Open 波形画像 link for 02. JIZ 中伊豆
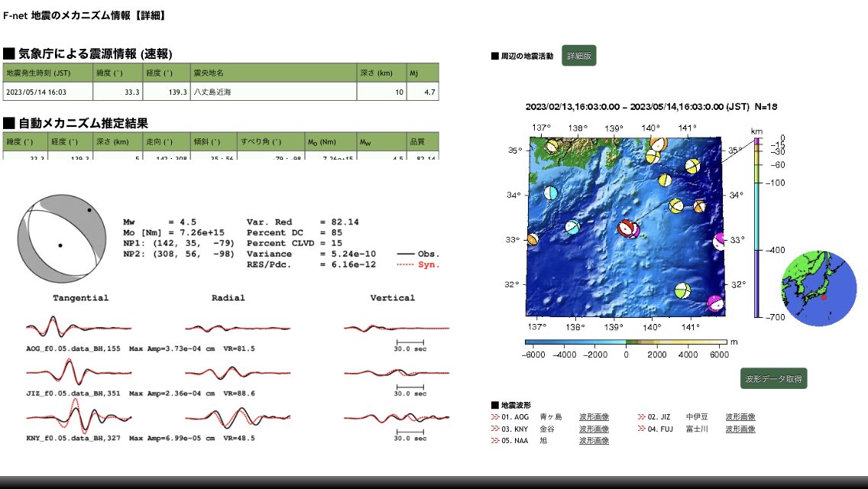Image resolution: width=868 pixels, height=489 pixels. tap(740, 417)
